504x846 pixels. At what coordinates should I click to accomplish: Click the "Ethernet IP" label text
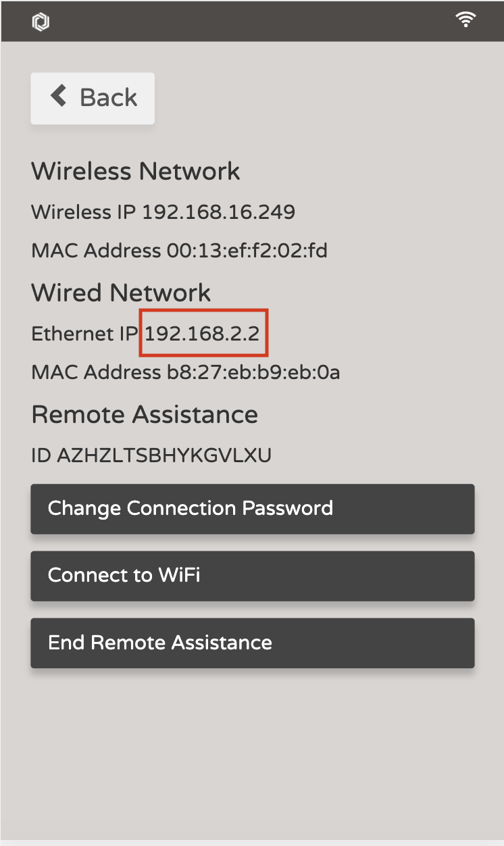(x=84, y=333)
